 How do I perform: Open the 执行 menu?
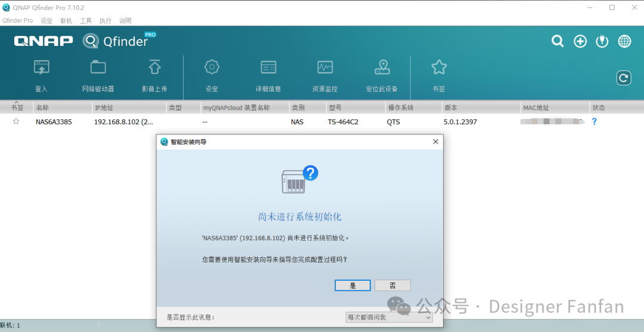coord(106,20)
